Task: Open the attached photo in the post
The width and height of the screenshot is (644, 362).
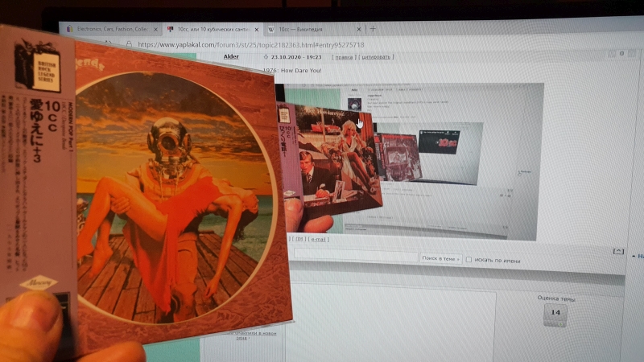Action: click(x=411, y=160)
